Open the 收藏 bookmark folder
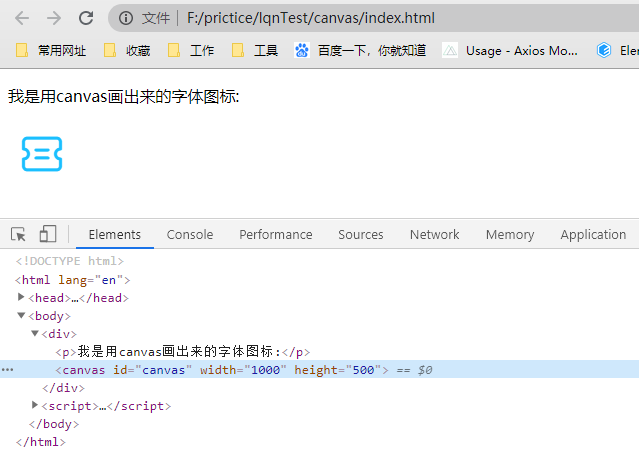The height and width of the screenshot is (451, 639). click(127, 51)
